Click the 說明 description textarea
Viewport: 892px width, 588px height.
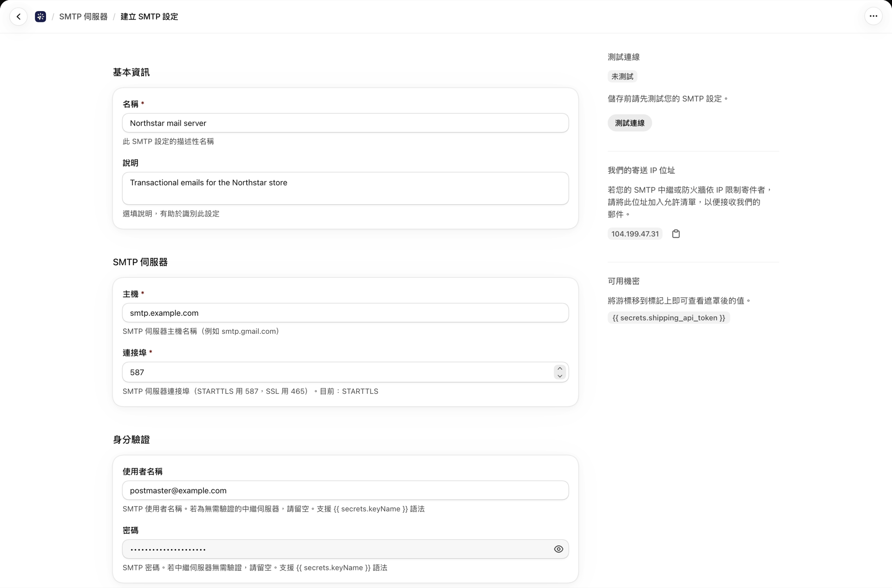(345, 188)
